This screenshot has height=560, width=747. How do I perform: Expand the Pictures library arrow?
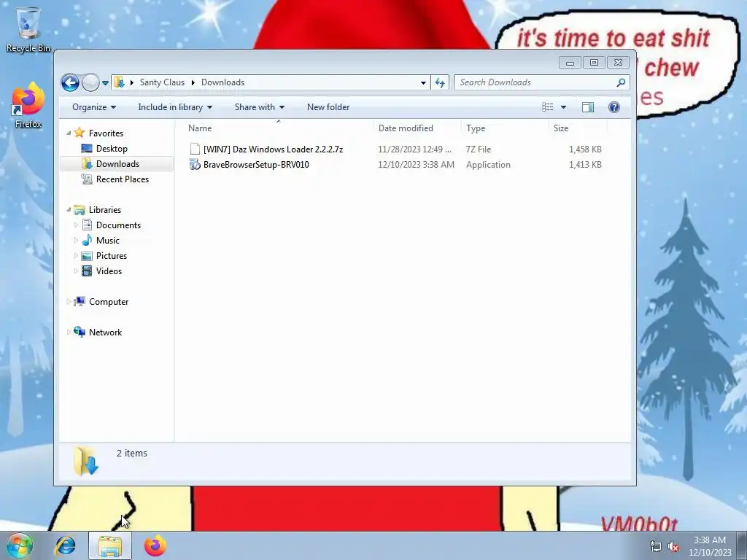[x=76, y=256]
